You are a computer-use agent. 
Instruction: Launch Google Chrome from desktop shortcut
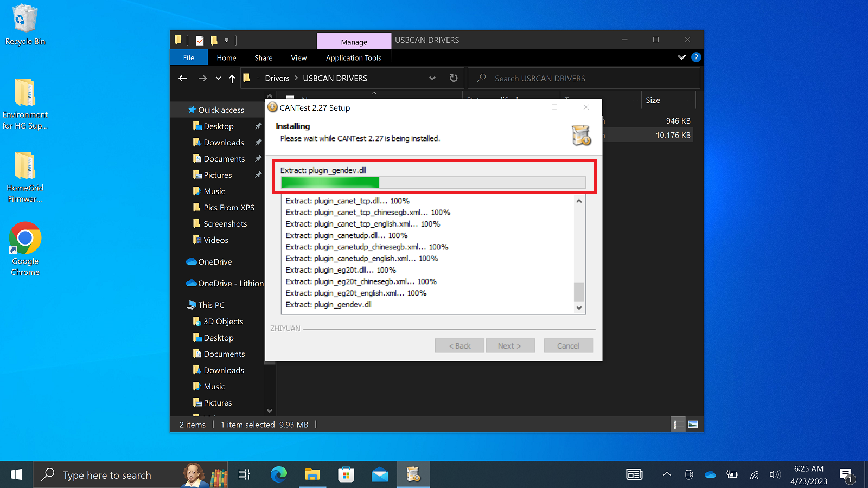[x=25, y=249]
